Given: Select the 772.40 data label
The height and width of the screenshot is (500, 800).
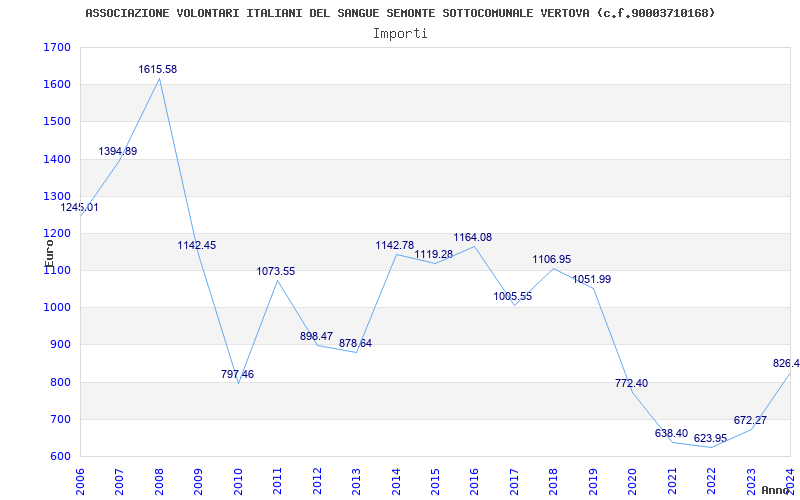Looking at the screenshot, I should 632,384.
